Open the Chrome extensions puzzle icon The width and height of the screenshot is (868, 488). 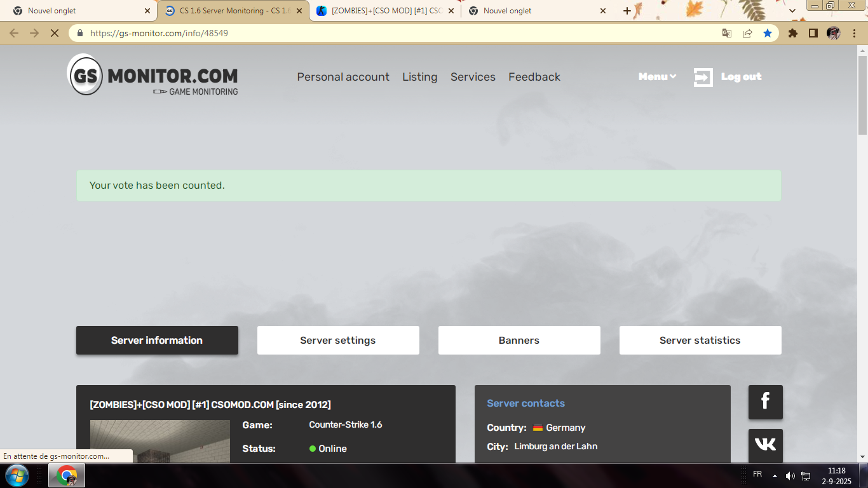[x=792, y=33]
